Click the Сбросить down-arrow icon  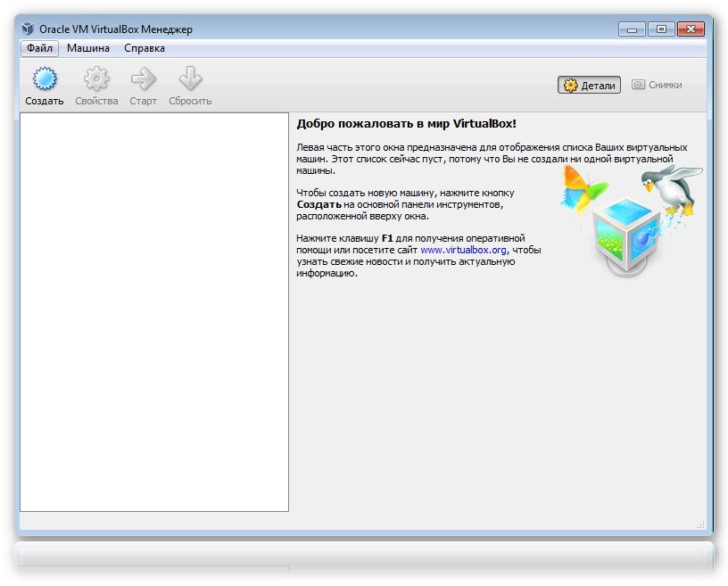coord(190,80)
